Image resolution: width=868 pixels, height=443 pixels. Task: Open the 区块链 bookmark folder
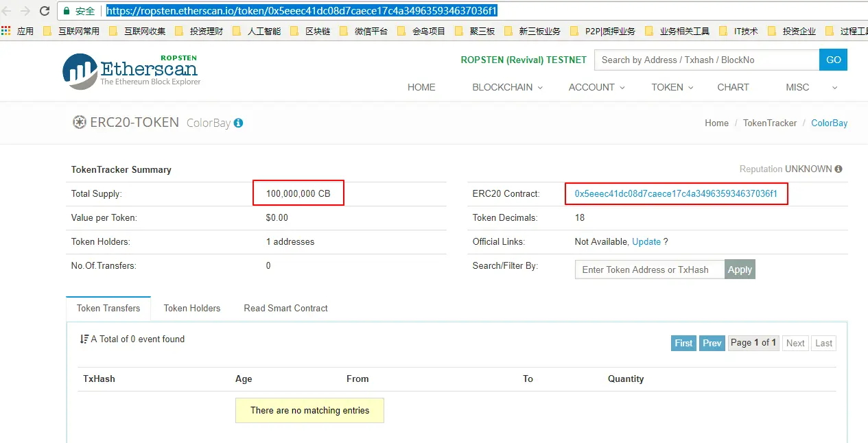(x=310, y=31)
